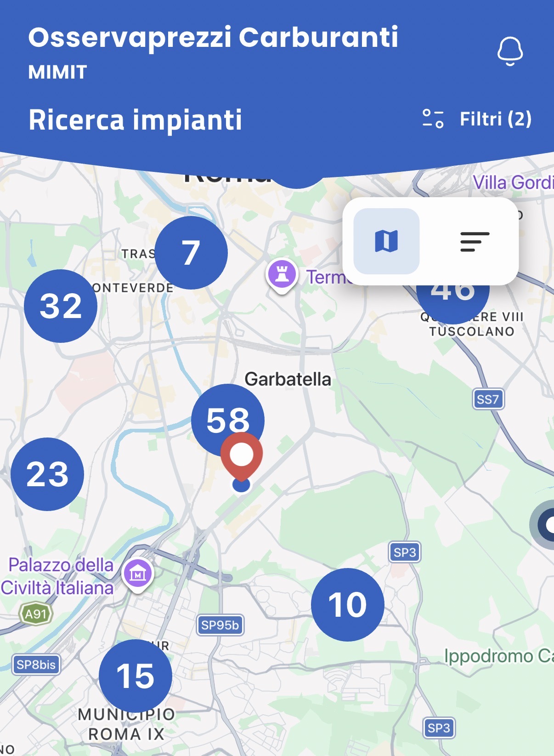Viewport: 554px width, 756px height.
Task: Click the Ricerca impianti heading
Action: point(135,119)
